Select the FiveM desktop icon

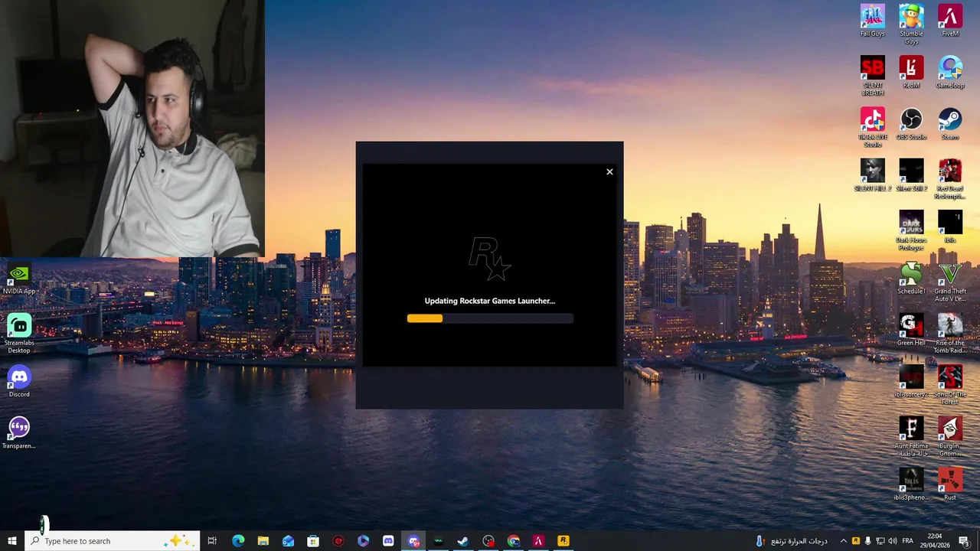pyautogui.click(x=950, y=21)
